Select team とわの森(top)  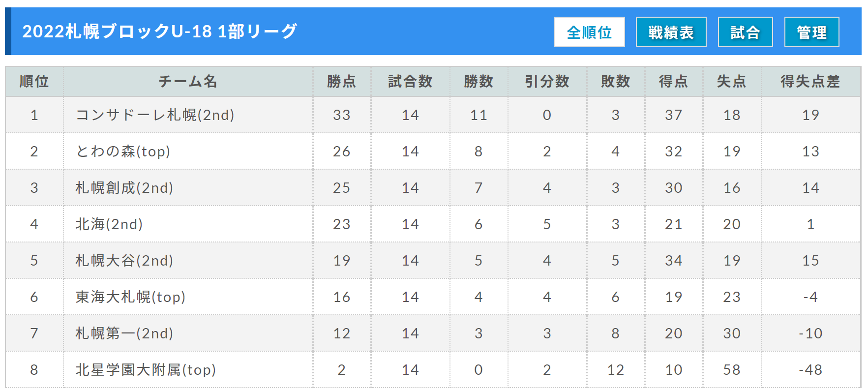[x=123, y=151]
